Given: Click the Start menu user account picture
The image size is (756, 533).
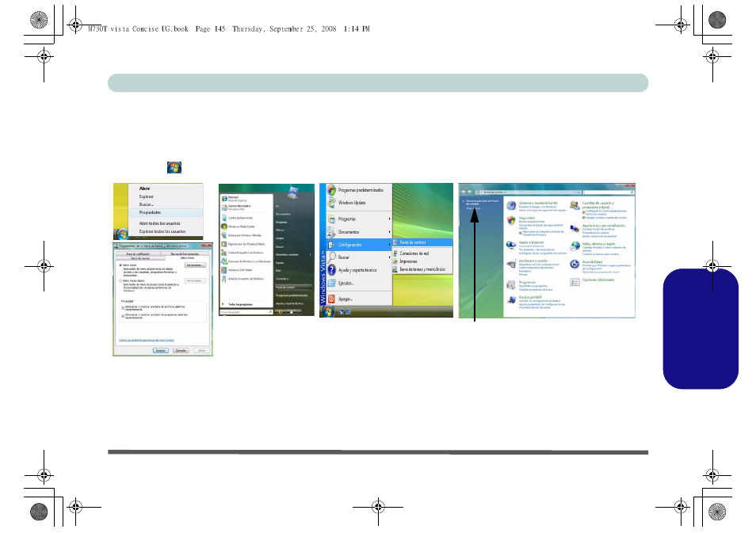Looking at the screenshot, I should [x=293, y=192].
